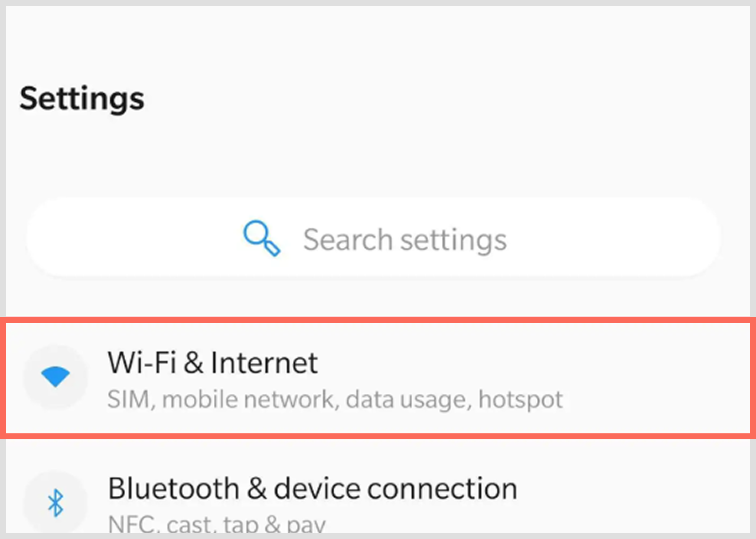Select the 'SIM, mobile network, data usage, hotspot' subtitle
756x539 pixels.
coord(335,400)
